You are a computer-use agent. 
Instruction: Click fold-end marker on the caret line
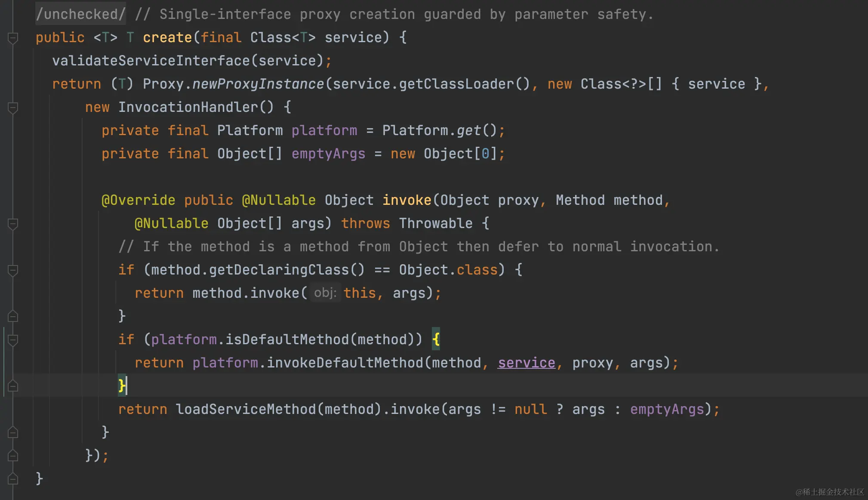coord(13,386)
